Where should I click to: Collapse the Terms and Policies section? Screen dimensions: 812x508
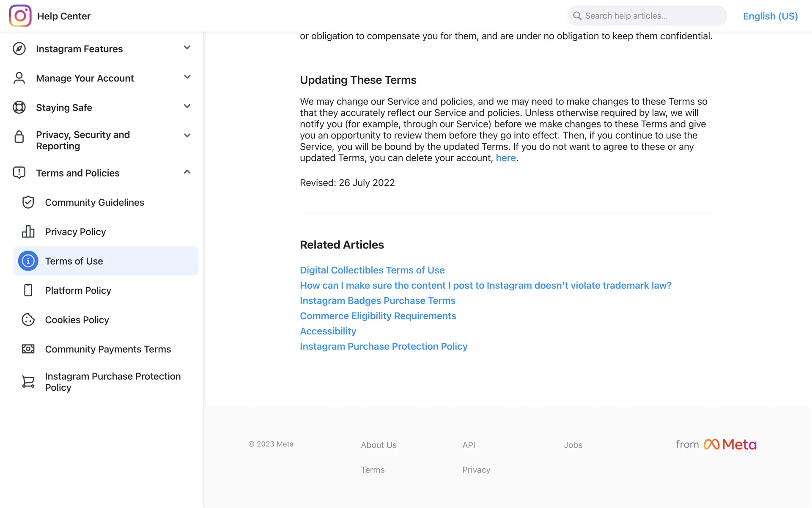[187, 172]
